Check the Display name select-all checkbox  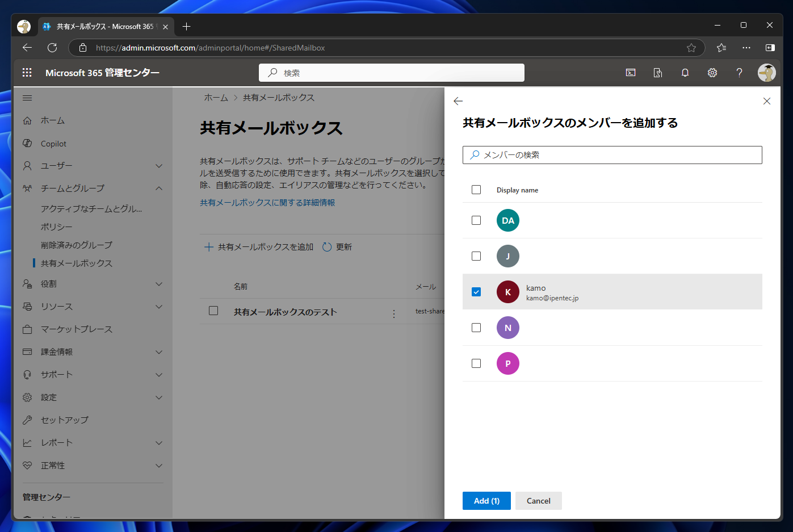click(476, 189)
